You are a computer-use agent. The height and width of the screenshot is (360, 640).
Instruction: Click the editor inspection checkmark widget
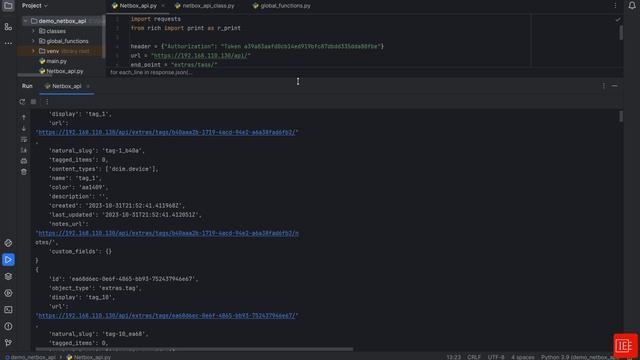[x=618, y=19]
